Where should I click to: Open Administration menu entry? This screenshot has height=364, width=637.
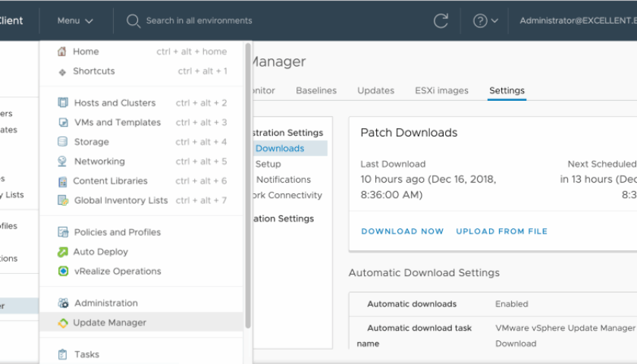tap(142, 303)
